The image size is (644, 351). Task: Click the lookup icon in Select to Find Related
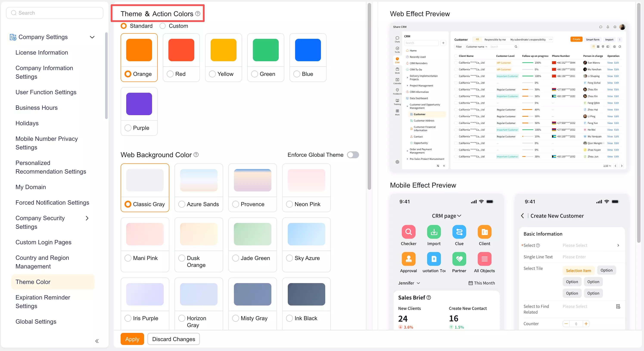(618, 306)
